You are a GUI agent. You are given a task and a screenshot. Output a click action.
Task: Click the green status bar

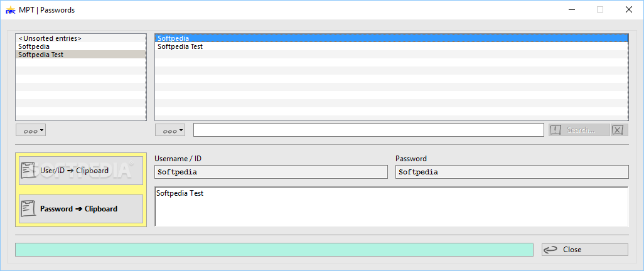274,250
